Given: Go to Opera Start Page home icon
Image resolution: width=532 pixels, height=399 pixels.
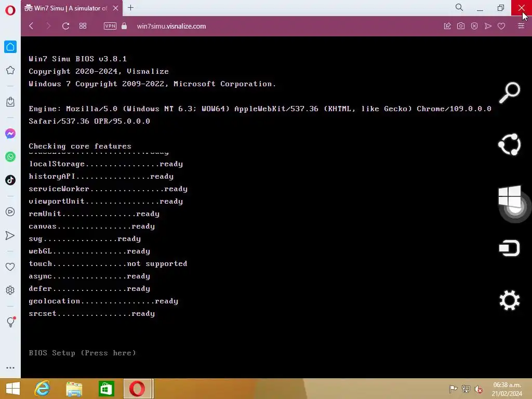Looking at the screenshot, I should [10, 47].
